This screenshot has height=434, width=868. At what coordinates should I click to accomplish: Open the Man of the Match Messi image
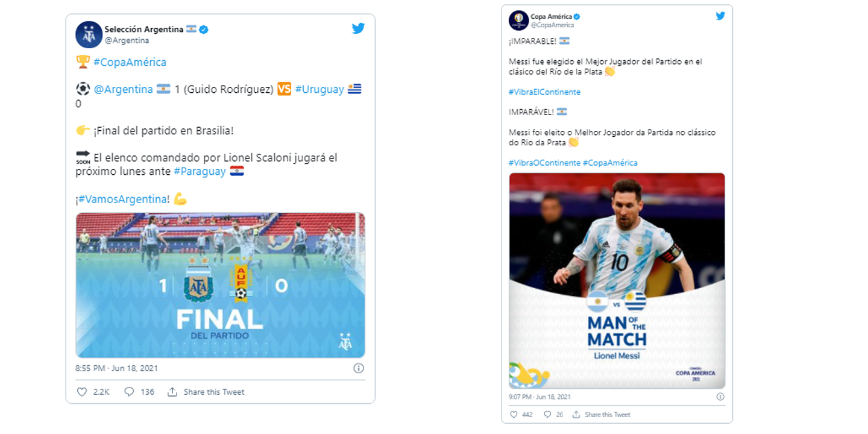(x=617, y=281)
